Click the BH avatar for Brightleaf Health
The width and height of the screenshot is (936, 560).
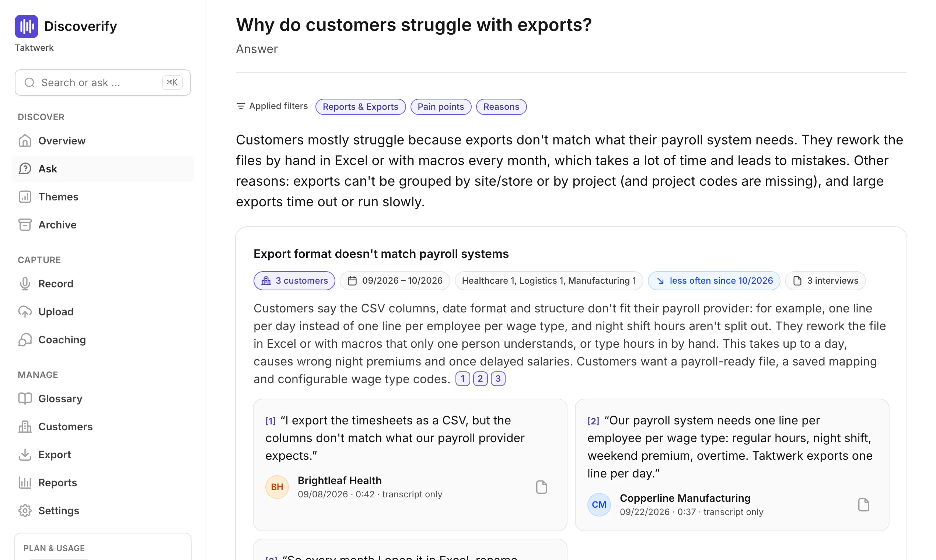pos(277,487)
